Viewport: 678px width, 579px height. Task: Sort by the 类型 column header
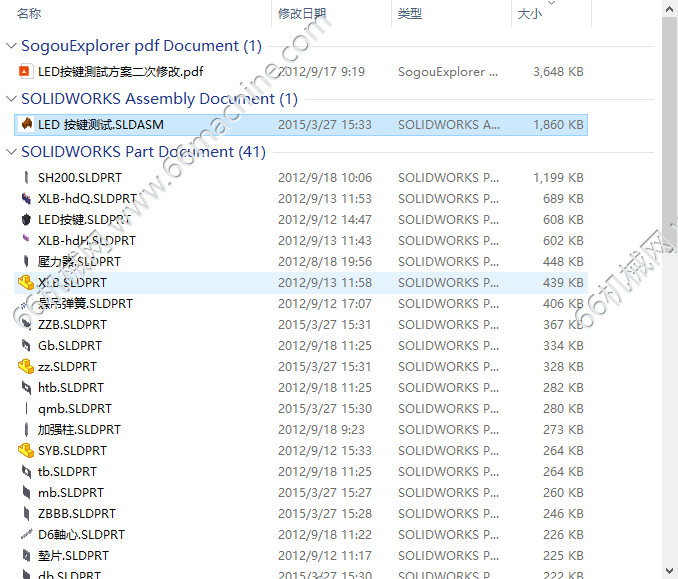point(409,13)
